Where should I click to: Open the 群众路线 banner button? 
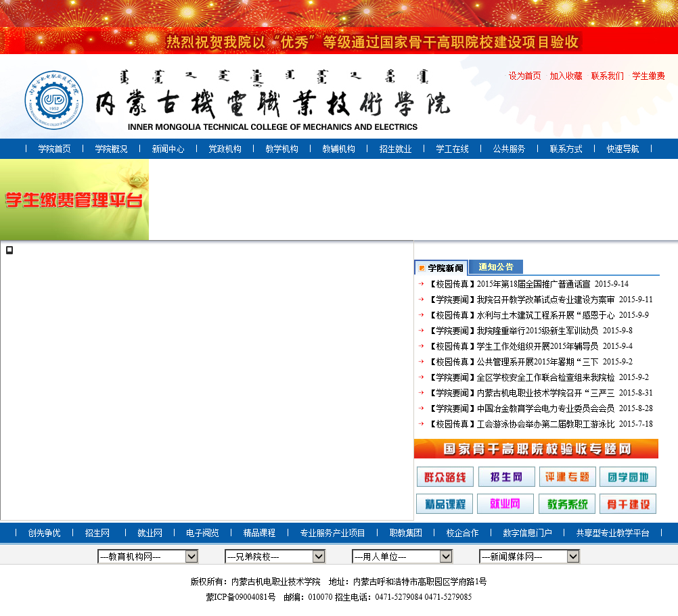pyautogui.click(x=445, y=477)
